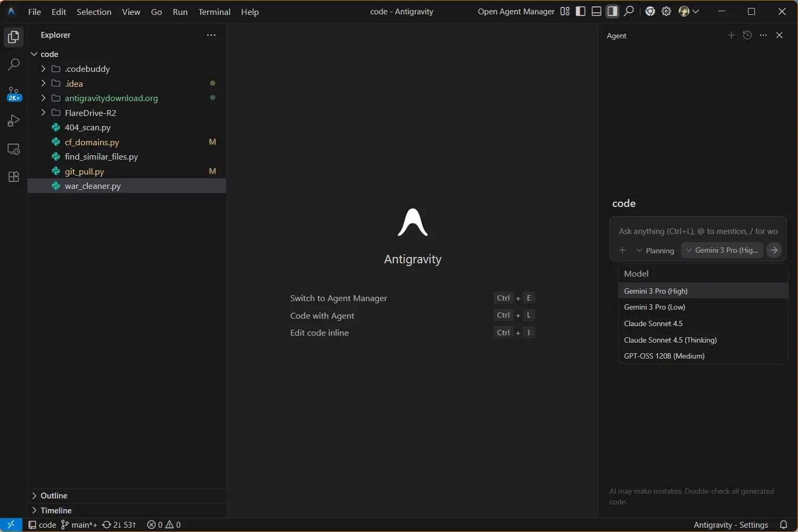This screenshot has height=532, width=798.
Task: Add context with plus in agent input
Action: click(x=622, y=250)
